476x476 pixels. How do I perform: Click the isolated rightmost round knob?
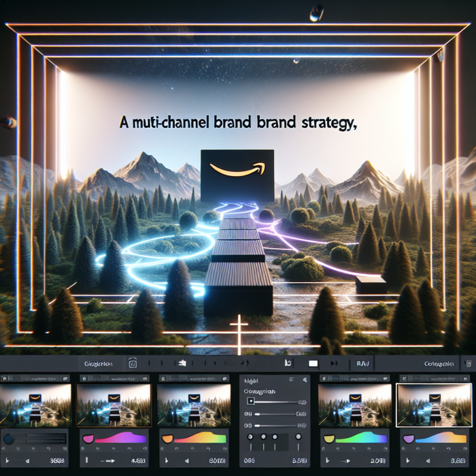point(299,437)
